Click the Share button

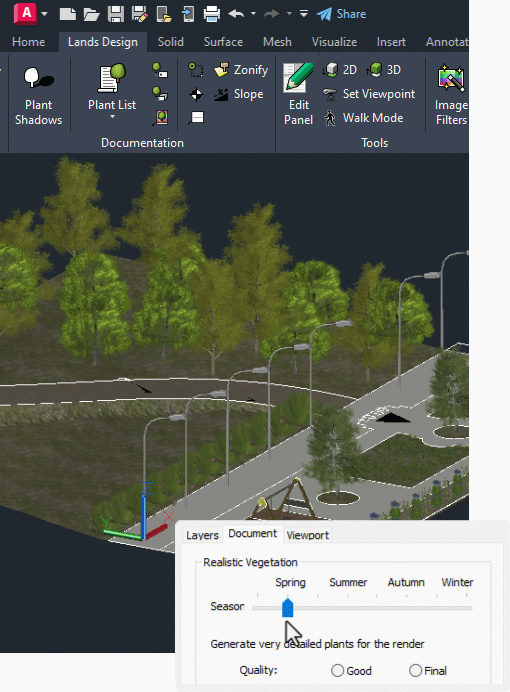click(x=341, y=14)
